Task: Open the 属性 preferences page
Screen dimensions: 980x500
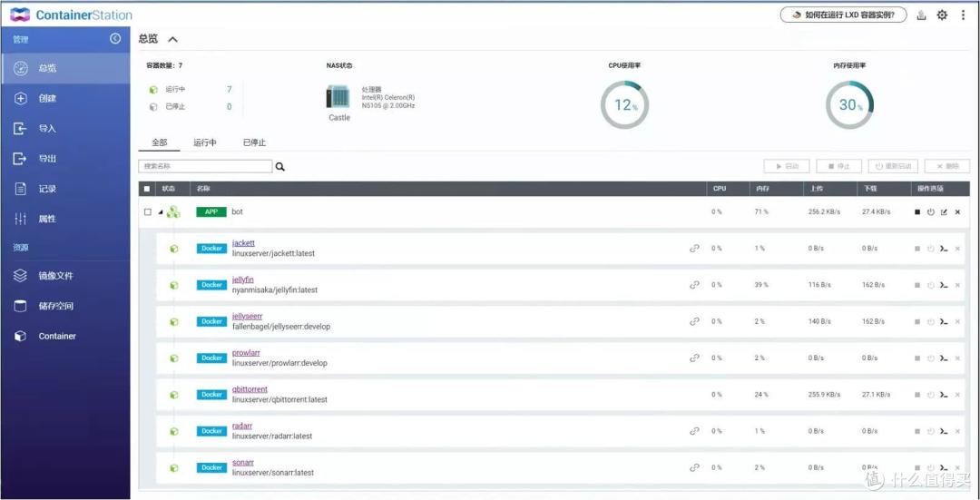Action: (65, 218)
